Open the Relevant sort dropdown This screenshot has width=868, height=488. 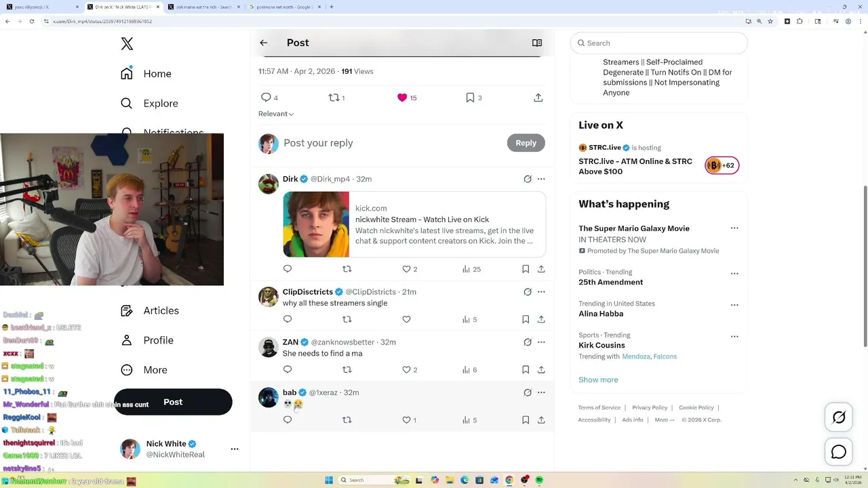point(276,114)
